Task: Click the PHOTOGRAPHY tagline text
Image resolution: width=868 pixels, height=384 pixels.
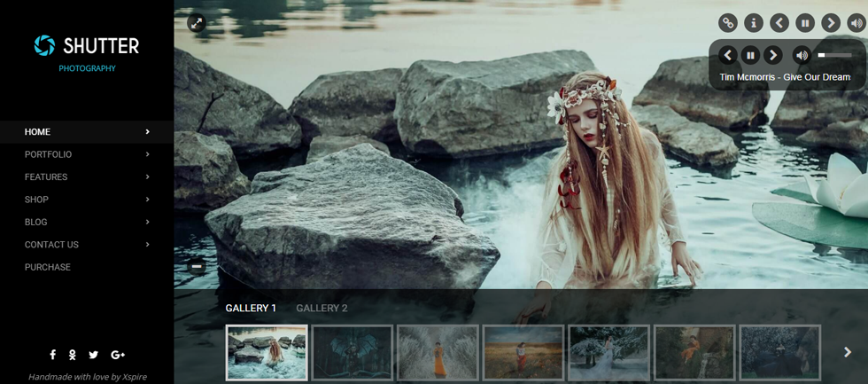Action: 88,68
